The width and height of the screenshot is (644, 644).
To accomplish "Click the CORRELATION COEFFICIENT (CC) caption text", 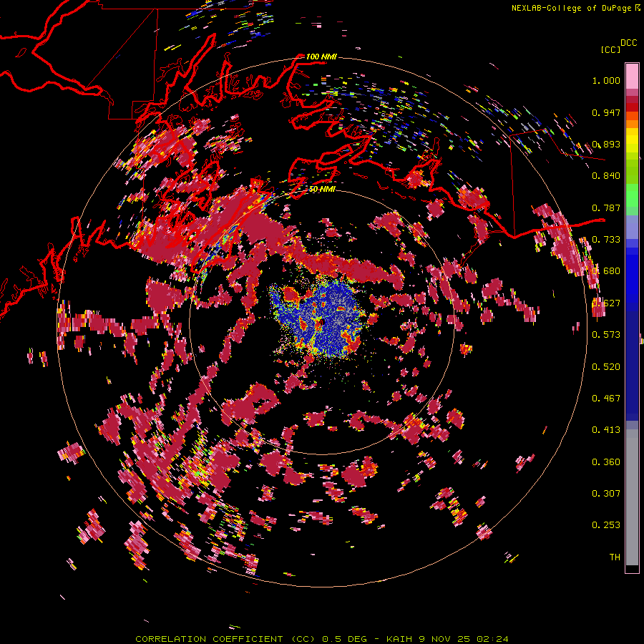I will (225, 639).
